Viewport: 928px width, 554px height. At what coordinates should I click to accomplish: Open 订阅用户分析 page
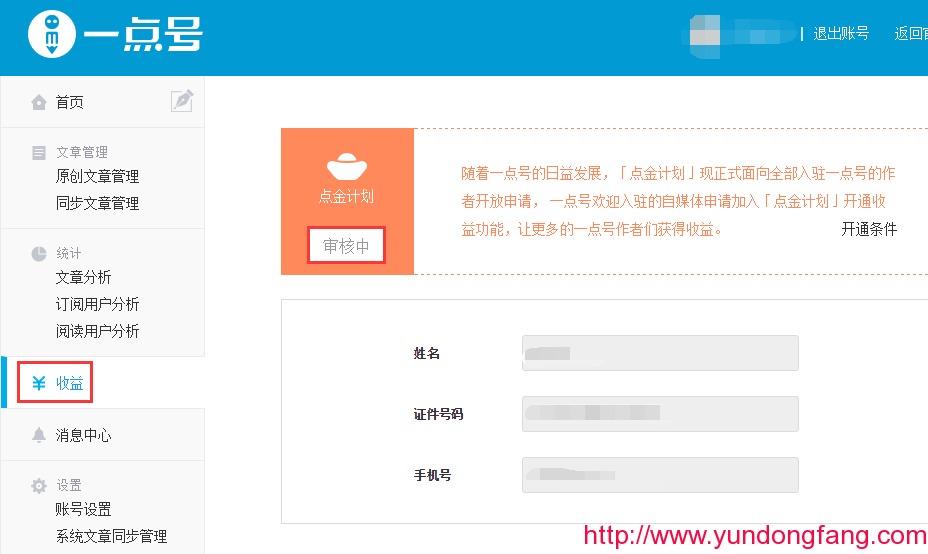tap(97, 304)
